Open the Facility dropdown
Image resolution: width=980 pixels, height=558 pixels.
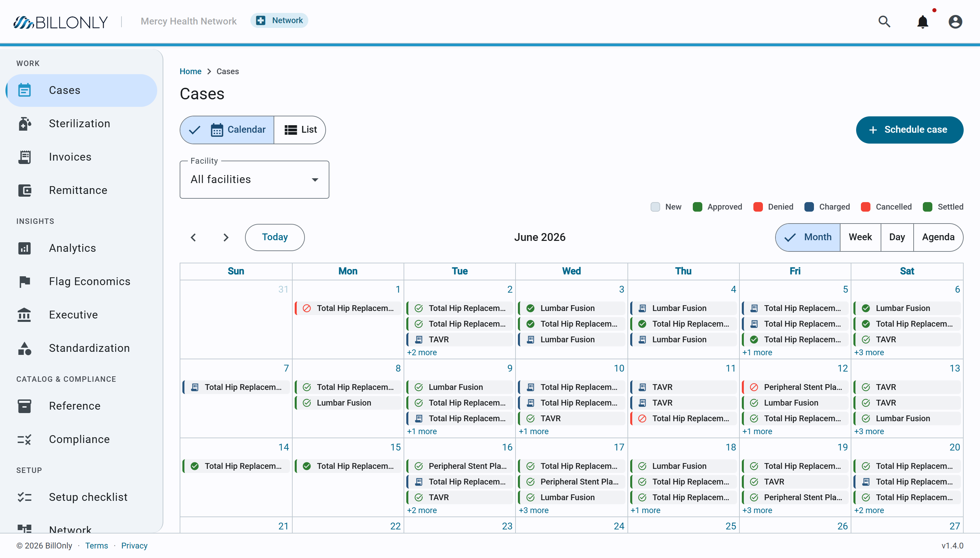(255, 180)
